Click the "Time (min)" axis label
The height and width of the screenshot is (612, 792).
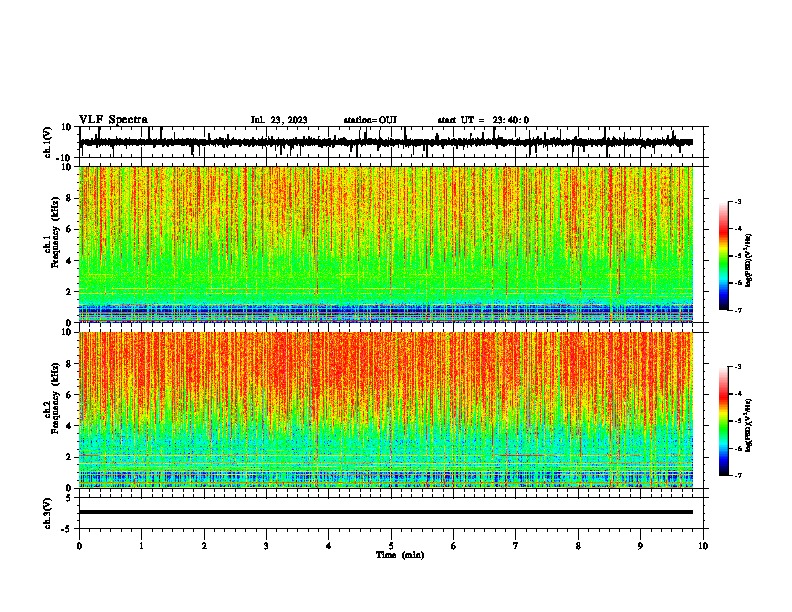point(400,555)
